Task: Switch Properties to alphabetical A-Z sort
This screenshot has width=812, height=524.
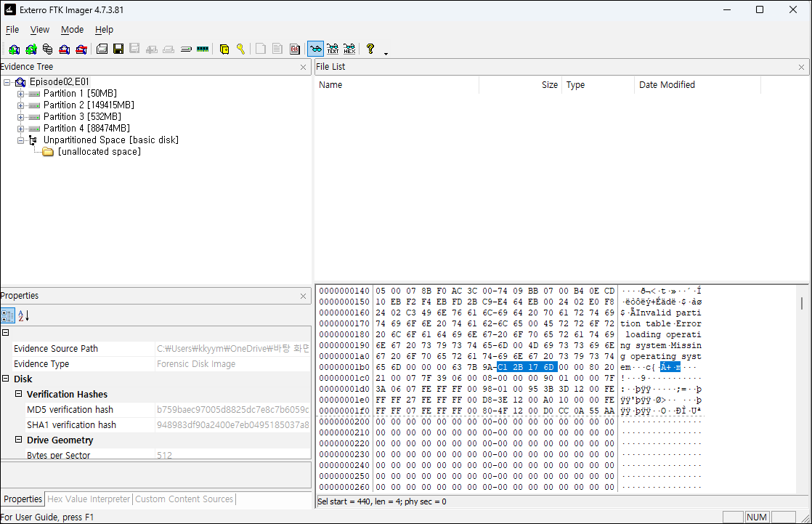Action: pyautogui.click(x=23, y=315)
